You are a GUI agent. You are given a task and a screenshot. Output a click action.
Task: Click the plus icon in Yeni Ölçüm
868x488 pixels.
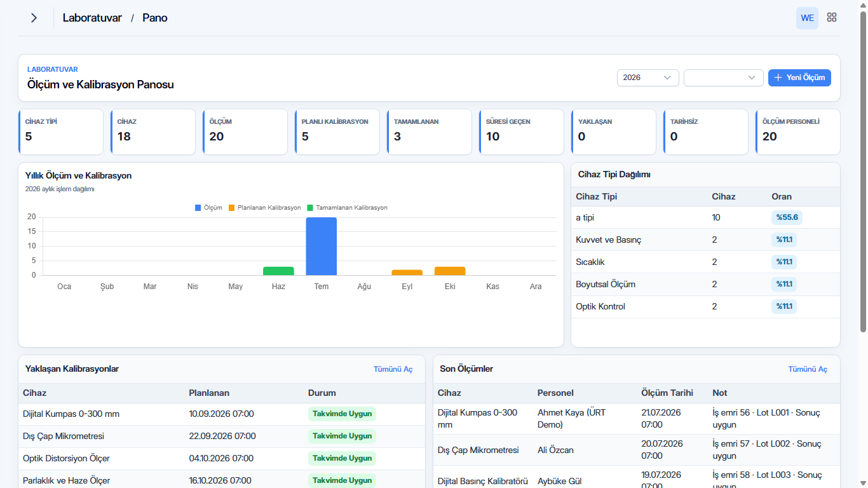coord(778,78)
